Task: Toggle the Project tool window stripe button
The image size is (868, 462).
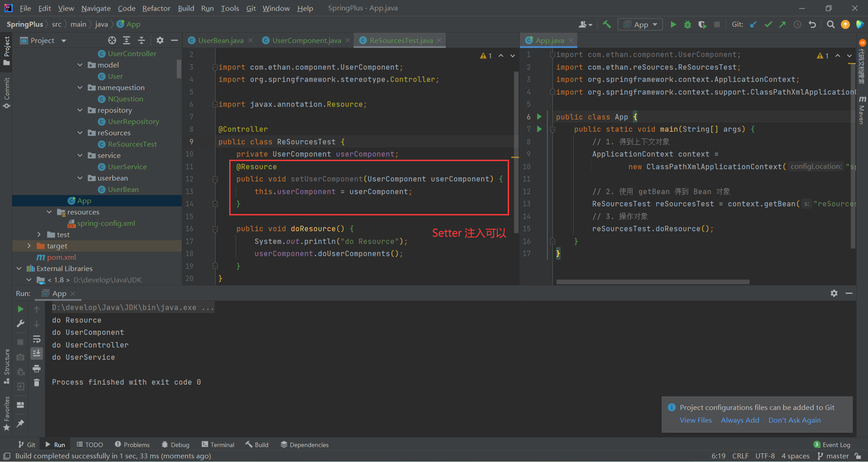Action: coord(6,51)
